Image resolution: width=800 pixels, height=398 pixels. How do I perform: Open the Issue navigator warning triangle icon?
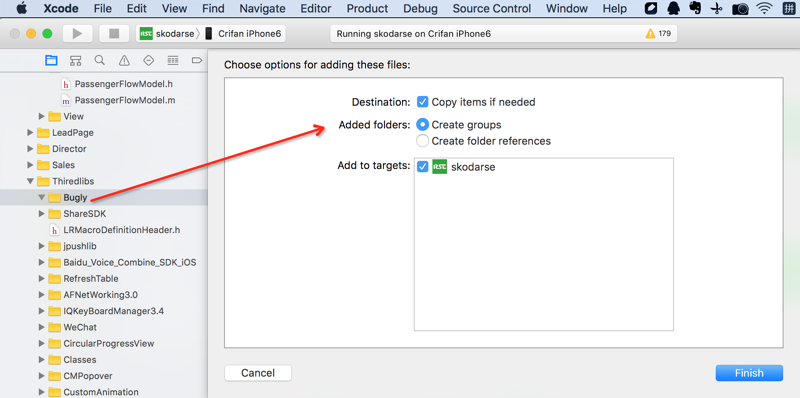tap(124, 61)
